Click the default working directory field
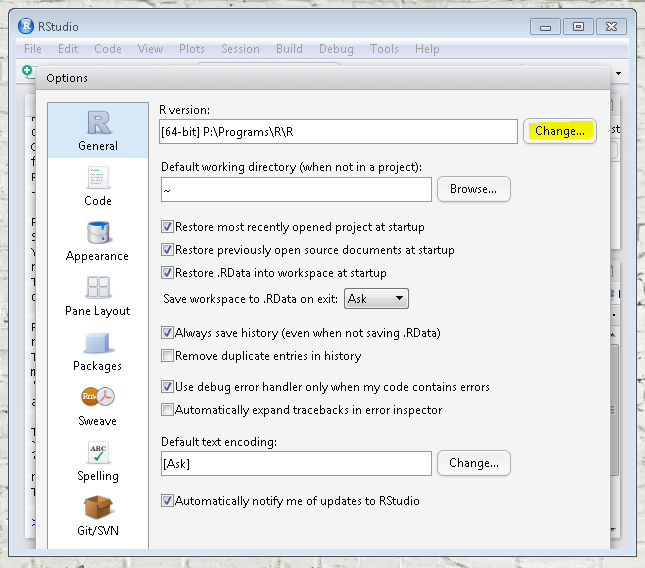The image size is (645, 568). pyautogui.click(x=296, y=190)
